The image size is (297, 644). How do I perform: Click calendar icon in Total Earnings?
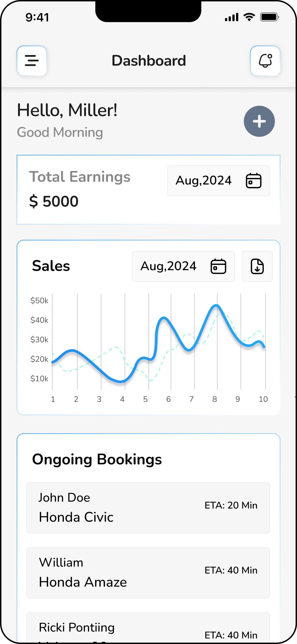coord(253,181)
